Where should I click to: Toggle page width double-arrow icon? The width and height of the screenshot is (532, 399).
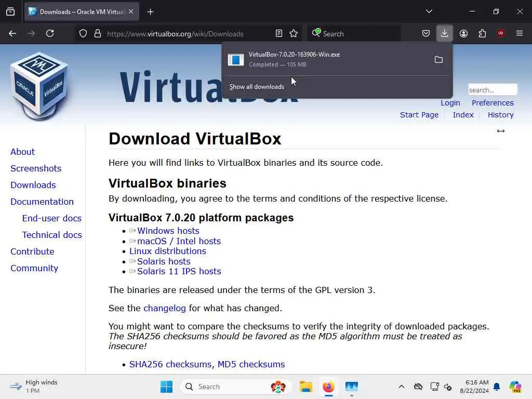tap(501, 131)
